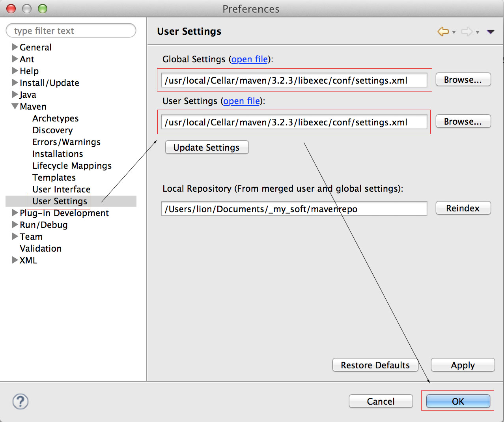Screen dimensions: 504x422
Task: Click the red close window button
Action: click(x=11, y=9)
